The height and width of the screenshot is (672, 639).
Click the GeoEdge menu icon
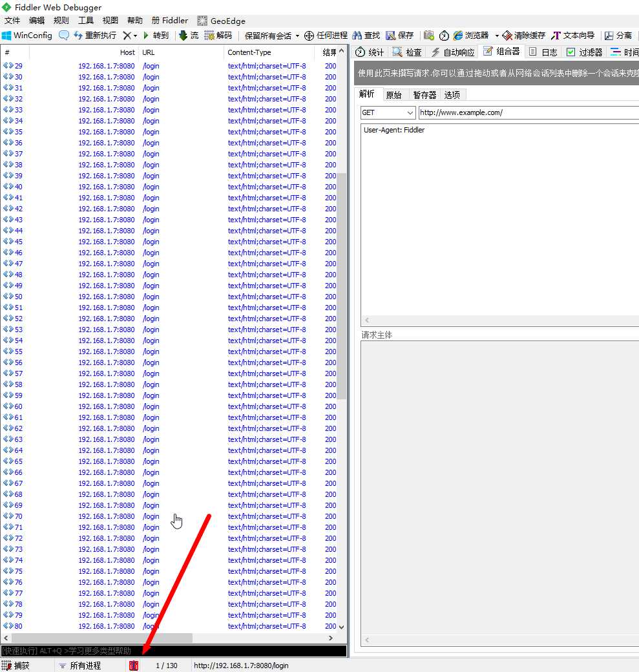pos(202,21)
